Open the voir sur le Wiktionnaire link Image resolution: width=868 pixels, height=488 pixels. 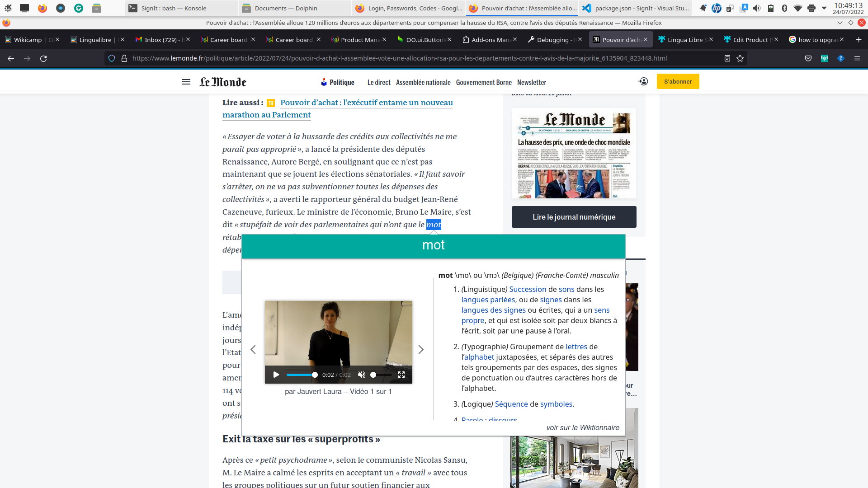tap(583, 427)
